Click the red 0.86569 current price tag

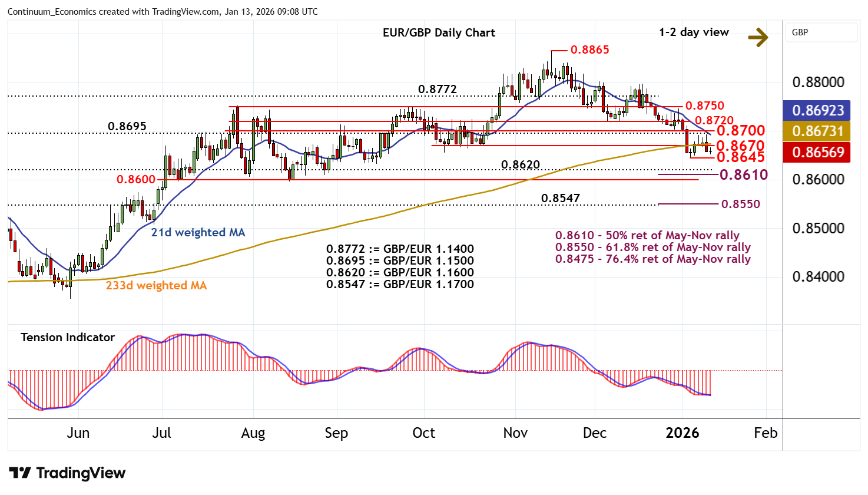click(x=817, y=152)
